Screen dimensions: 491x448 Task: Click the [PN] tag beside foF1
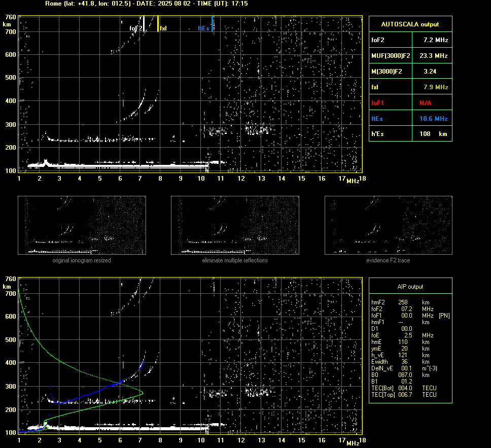pyautogui.click(x=444, y=316)
